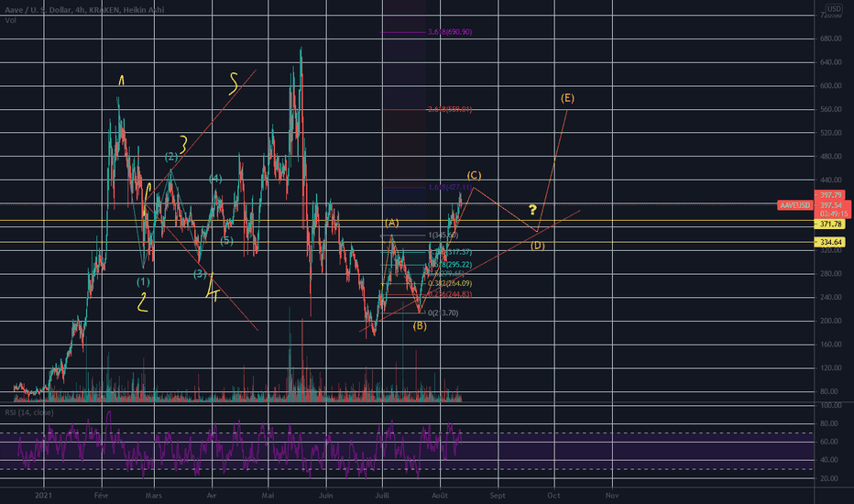Click 520.00 on the price scale
This screenshot has width=854, height=504.
(x=830, y=133)
